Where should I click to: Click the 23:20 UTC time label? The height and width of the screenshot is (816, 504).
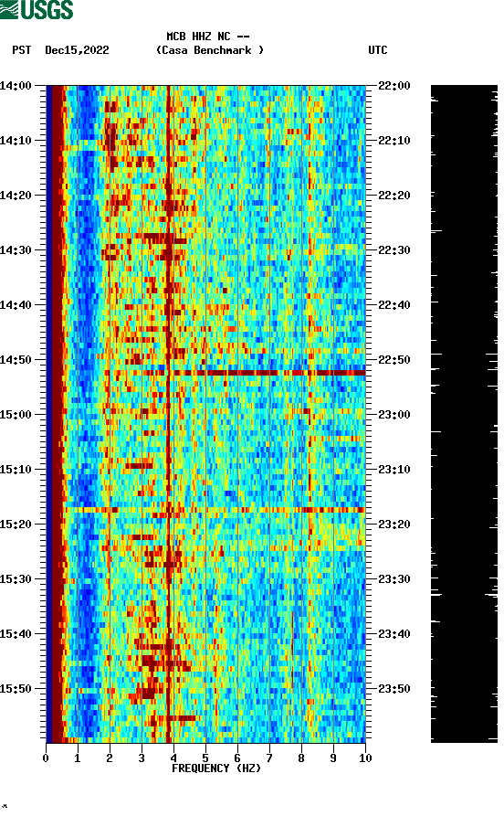394,525
